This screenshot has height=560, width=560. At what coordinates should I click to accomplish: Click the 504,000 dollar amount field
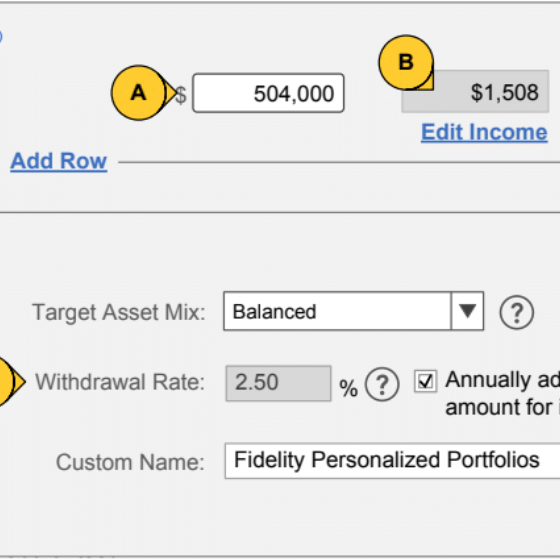coord(268,93)
